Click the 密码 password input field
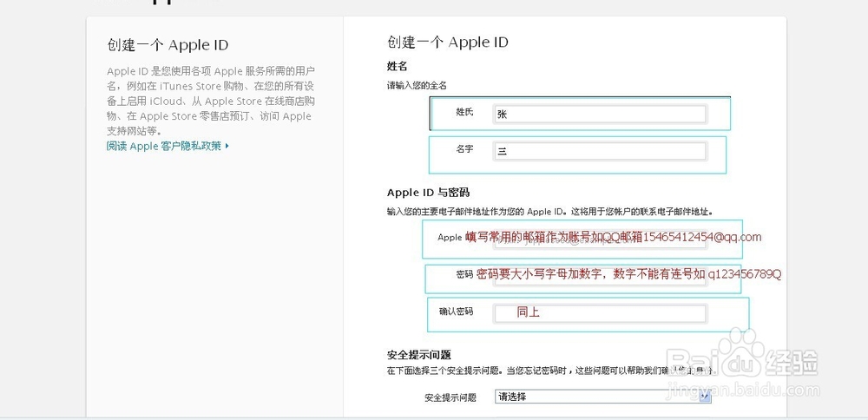The height and width of the screenshot is (420, 868). pos(600,277)
